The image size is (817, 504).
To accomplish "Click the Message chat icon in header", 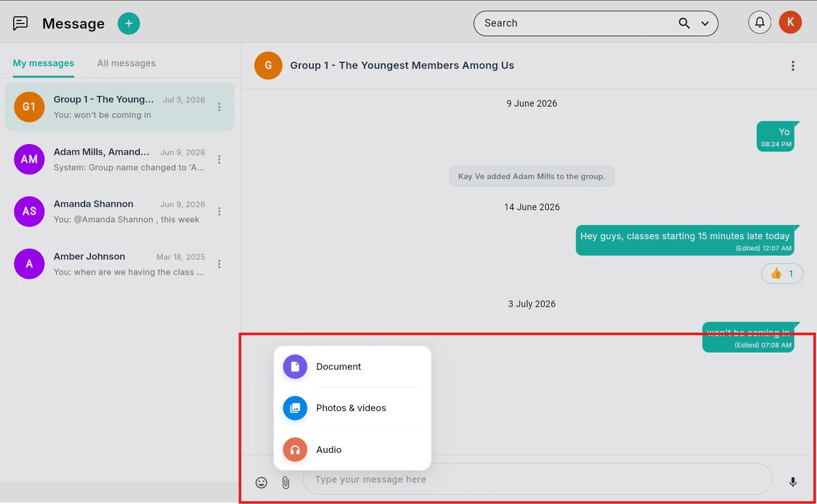I will pos(20,23).
